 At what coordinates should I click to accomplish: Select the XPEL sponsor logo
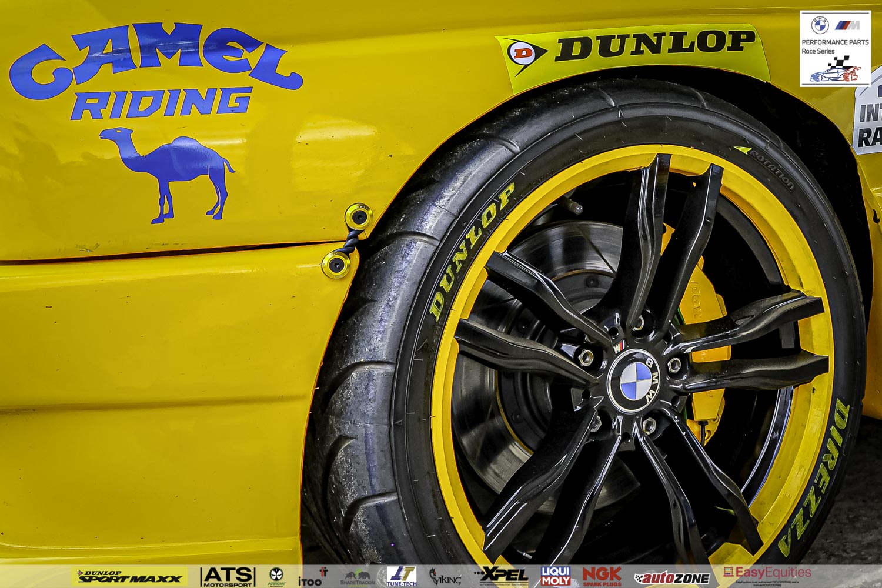tap(502, 576)
